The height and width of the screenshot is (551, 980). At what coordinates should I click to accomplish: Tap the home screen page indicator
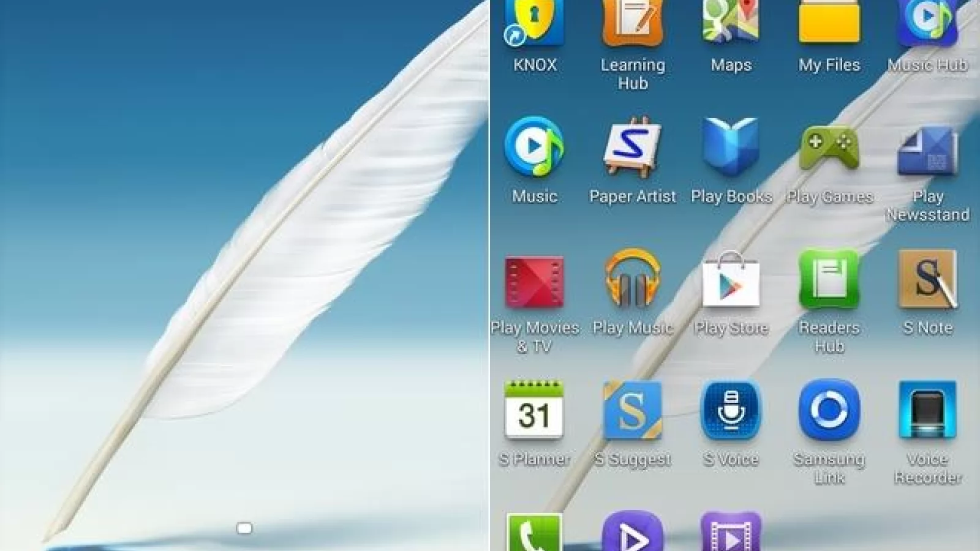pos(244,528)
